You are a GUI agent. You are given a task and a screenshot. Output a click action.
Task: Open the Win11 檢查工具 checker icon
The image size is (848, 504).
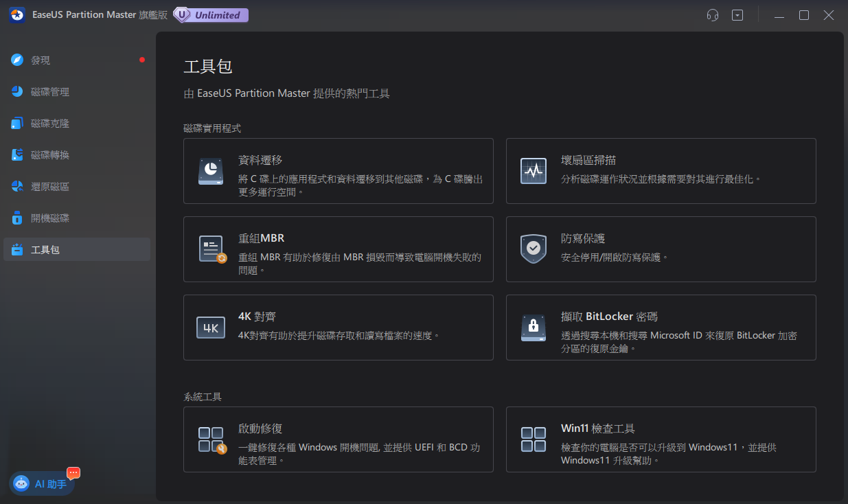pos(534,439)
